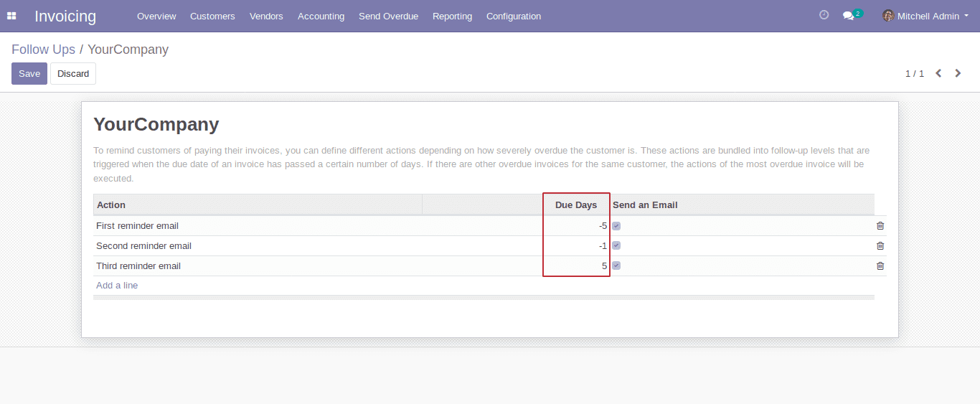Screen dimensions: 980x404
Task: Delete the Second reminder email row
Action: [880, 245]
